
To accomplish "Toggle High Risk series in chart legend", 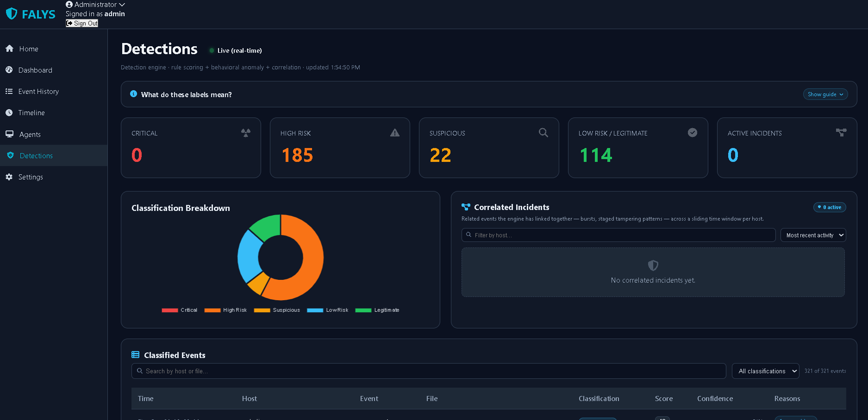I will tap(225, 310).
